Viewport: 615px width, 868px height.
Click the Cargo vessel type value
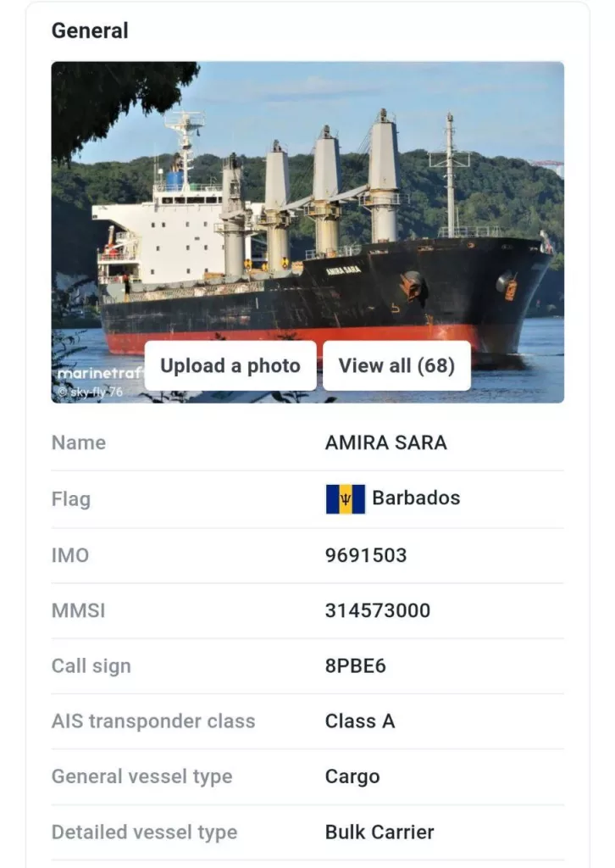pyautogui.click(x=352, y=776)
